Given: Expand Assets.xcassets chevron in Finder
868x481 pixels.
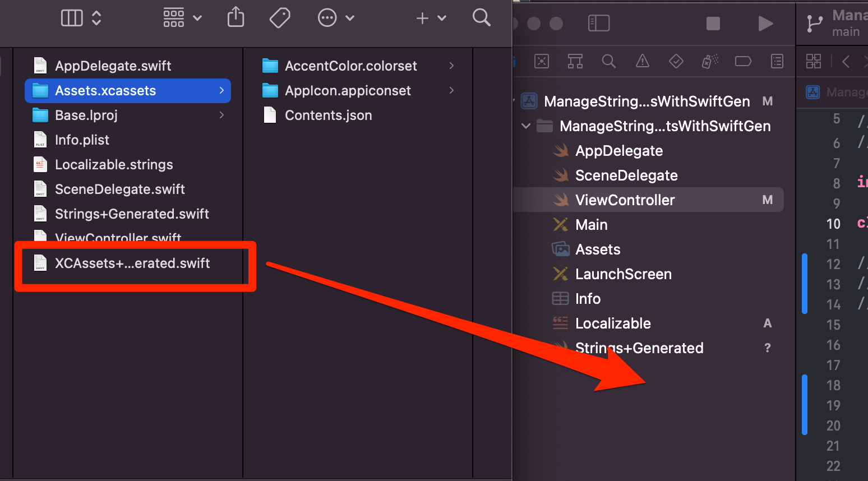Looking at the screenshot, I should [221, 90].
